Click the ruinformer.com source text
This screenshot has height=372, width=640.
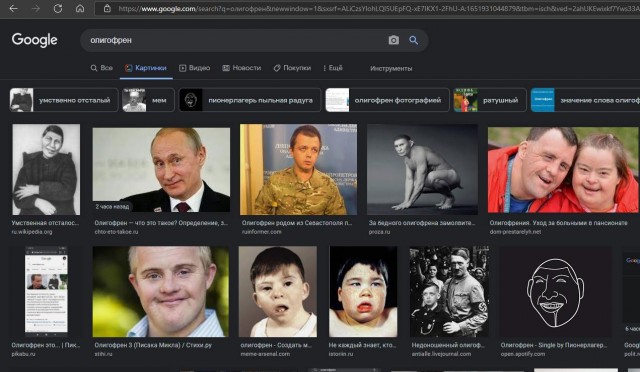pyautogui.click(x=262, y=232)
